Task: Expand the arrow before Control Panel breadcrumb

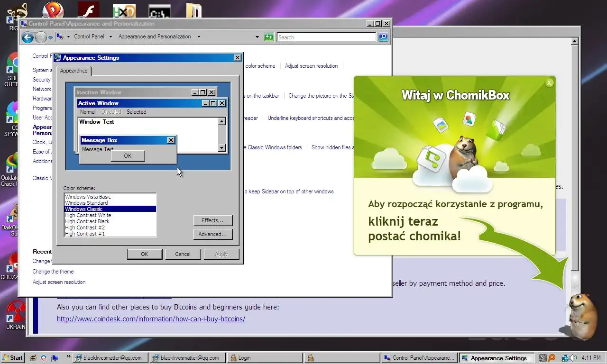Action: tap(68, 36)
